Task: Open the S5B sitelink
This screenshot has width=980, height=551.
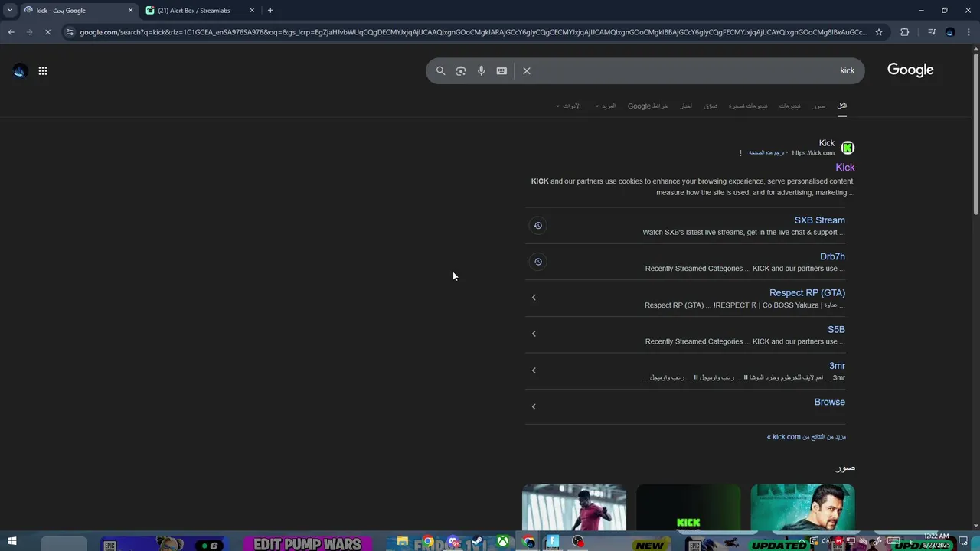Action: click(836, 329)
